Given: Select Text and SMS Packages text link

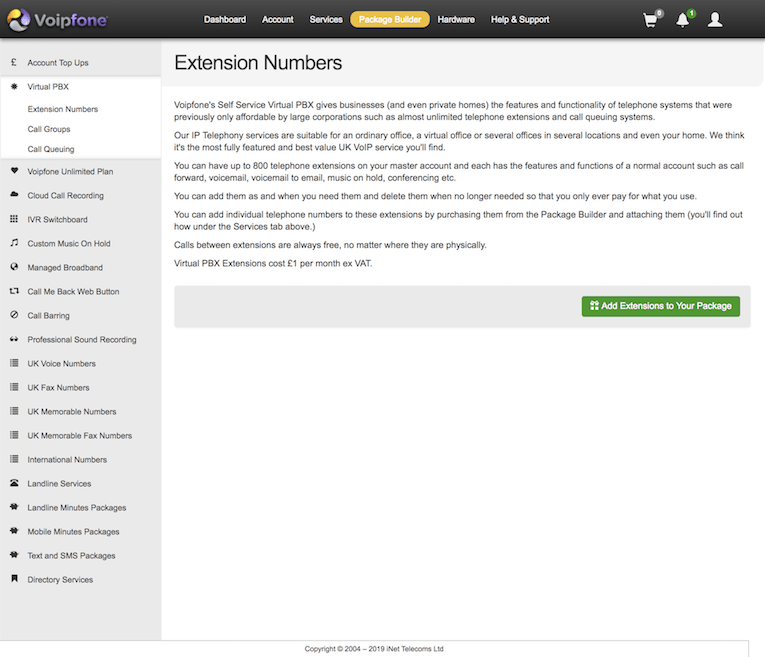Looking at the screenshot, I should coord(71,556).
